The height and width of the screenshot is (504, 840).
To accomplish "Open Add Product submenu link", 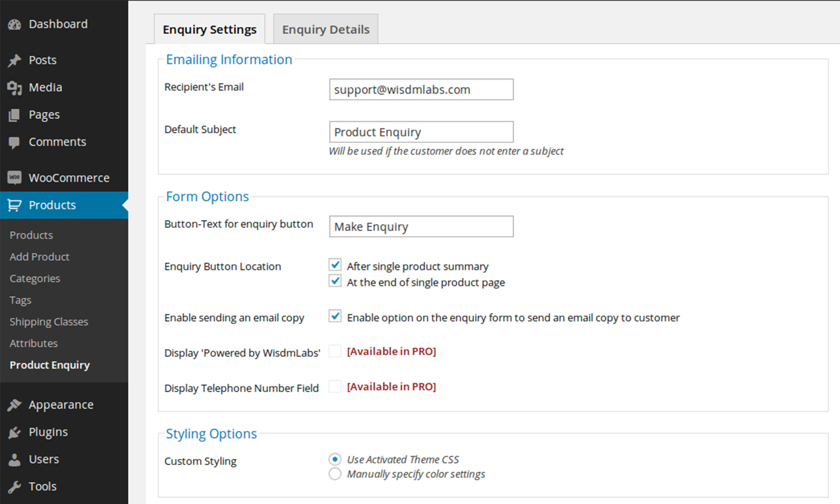I will (39, 257).
